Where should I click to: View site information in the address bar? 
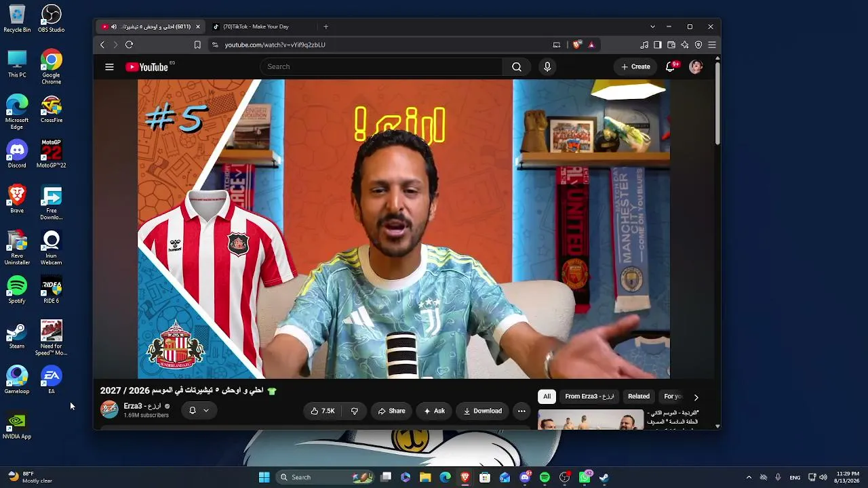point(215,45)
